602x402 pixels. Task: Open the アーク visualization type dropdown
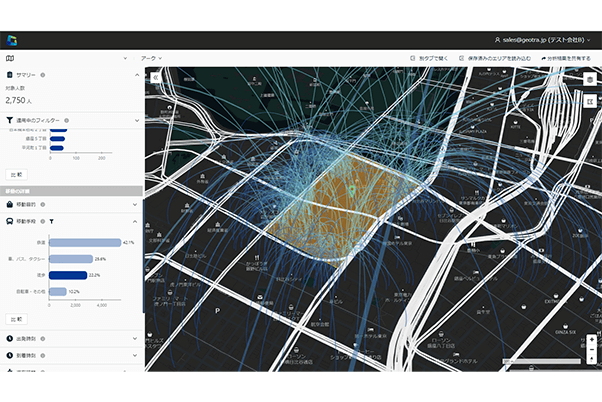152,58
